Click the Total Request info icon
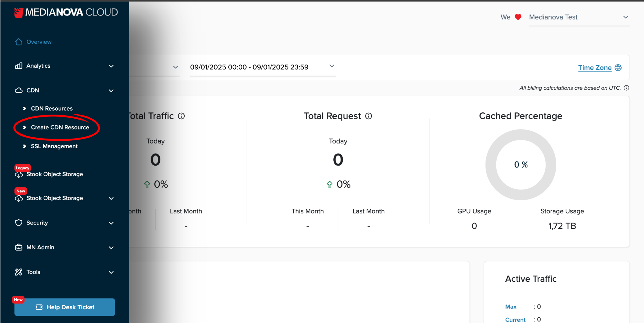 (x=369, y=116)
